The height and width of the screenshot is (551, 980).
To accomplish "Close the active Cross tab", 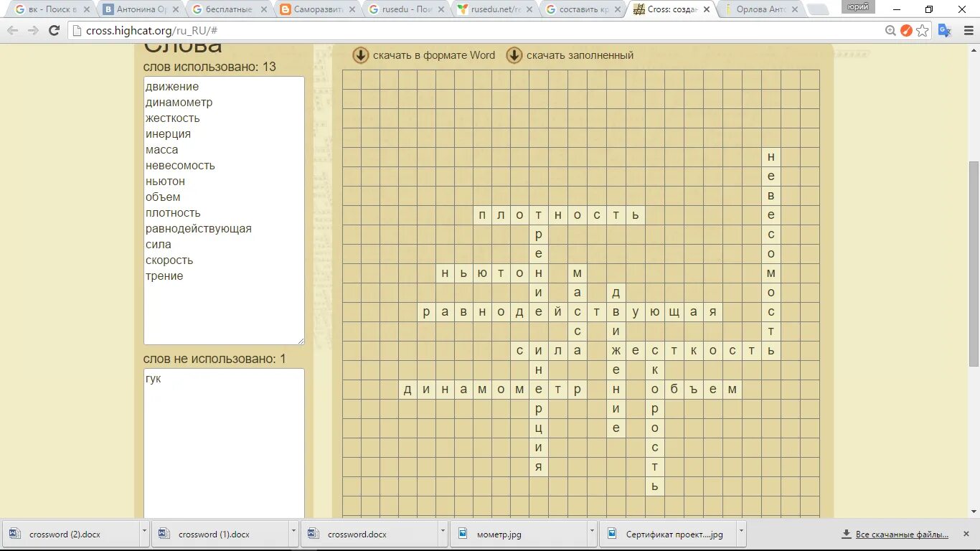I will pos(707,10).
